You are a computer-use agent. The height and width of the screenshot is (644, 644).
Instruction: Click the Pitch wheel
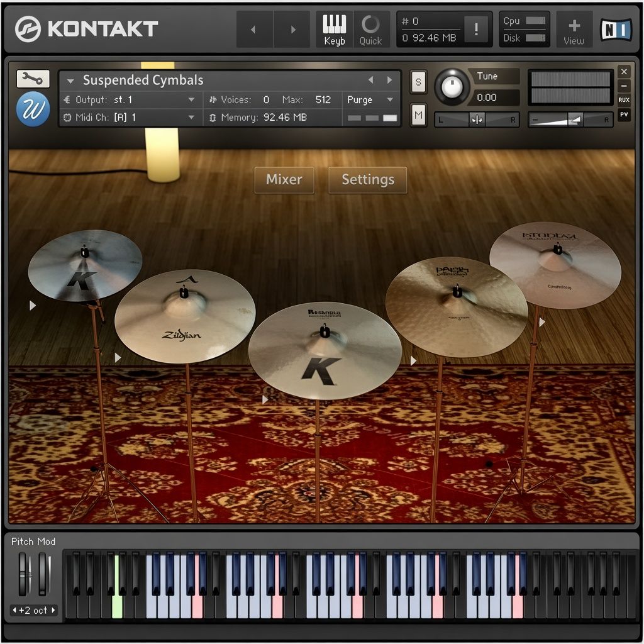click(x=23, y=574)
